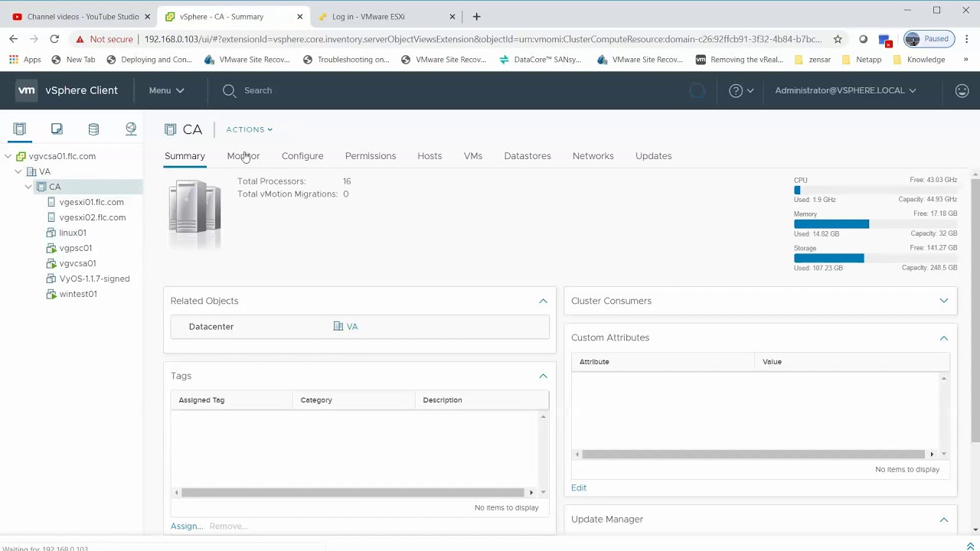Select VyOS-1.1.7-signed VM in tree
The image size is (980, 551).
tap(94, 279)
